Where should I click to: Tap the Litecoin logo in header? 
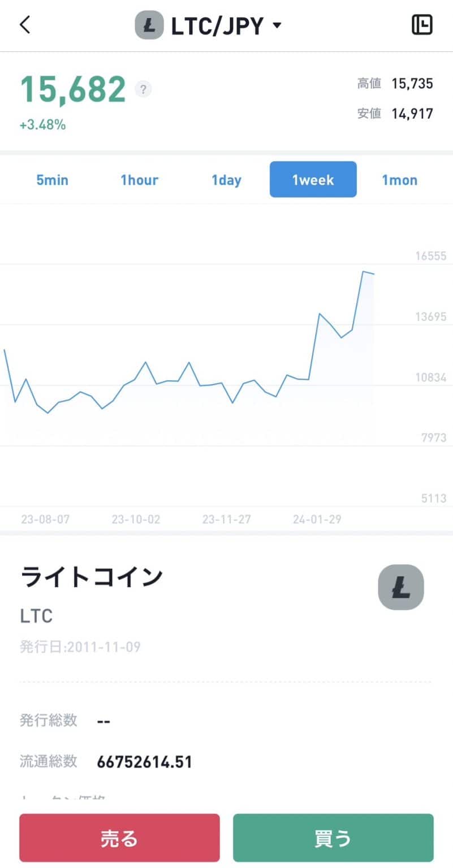[149, 25]
